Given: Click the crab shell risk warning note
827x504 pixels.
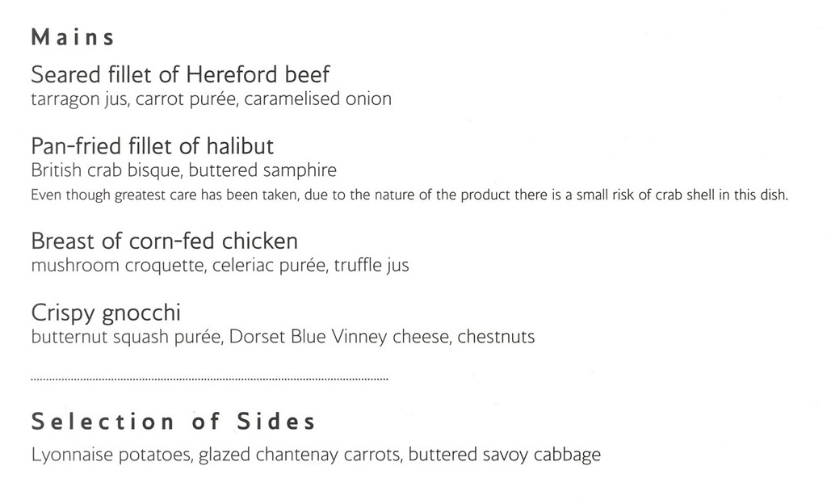Looking at the screenshot, I should (409, 195).
